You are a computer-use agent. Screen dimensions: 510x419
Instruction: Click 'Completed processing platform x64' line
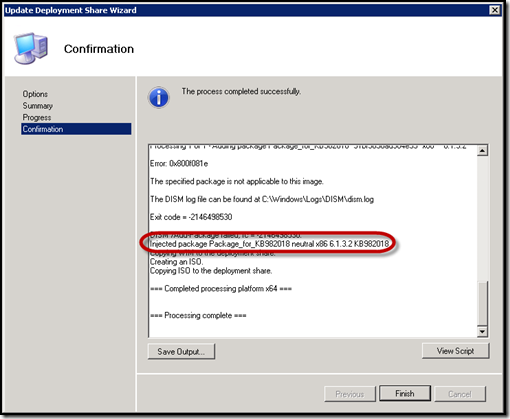[x=221, y=289]
